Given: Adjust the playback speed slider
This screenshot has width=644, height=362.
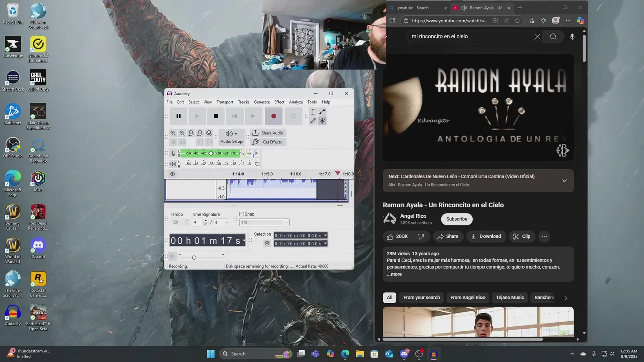Looking at the screenshot, I should tap(194, 257).
